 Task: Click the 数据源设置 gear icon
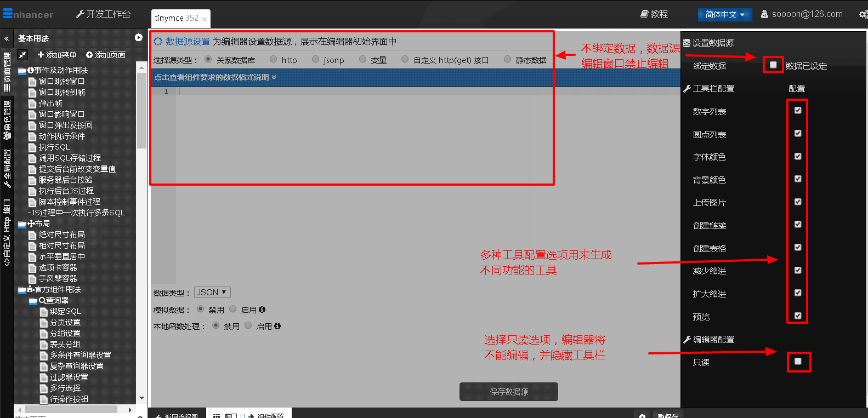tap(158, 42)
